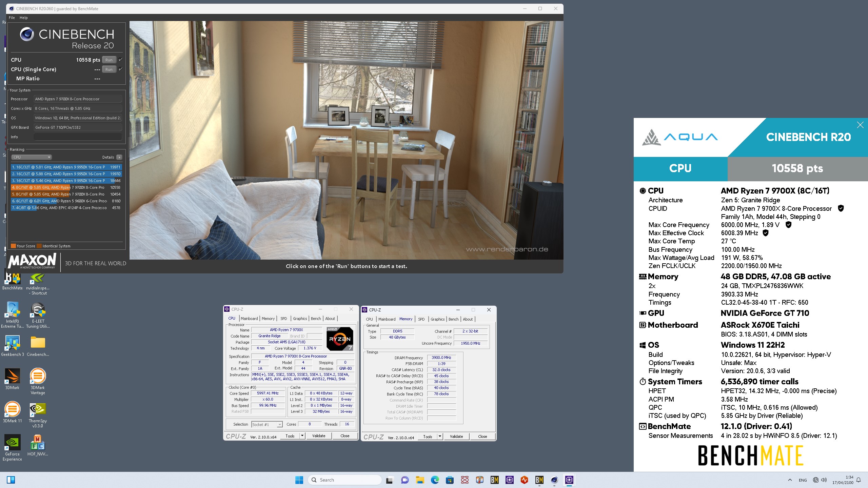Open the HWiNFO red pulse taskbar icon
868x488 pixels.
(x=524, y=480)
